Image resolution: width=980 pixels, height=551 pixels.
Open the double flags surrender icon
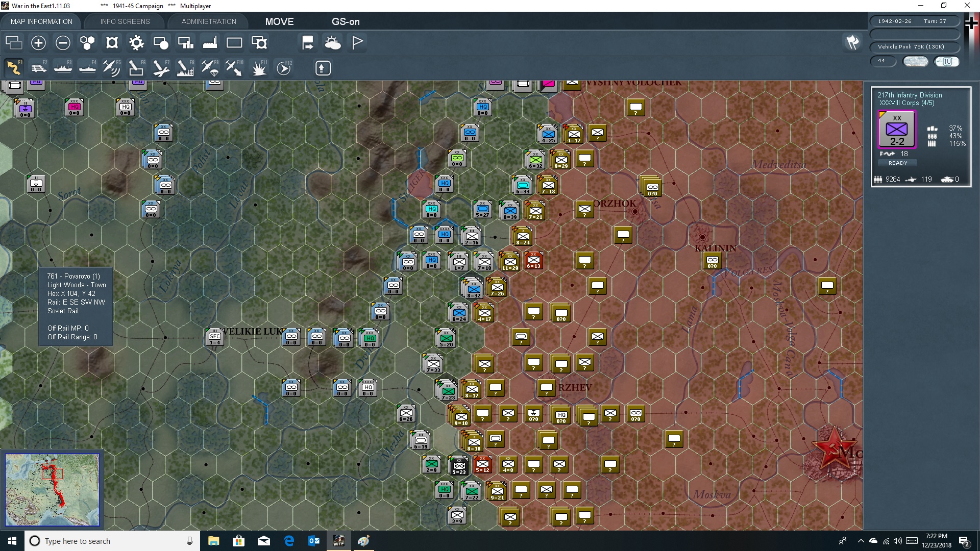[x=852, y=42]
